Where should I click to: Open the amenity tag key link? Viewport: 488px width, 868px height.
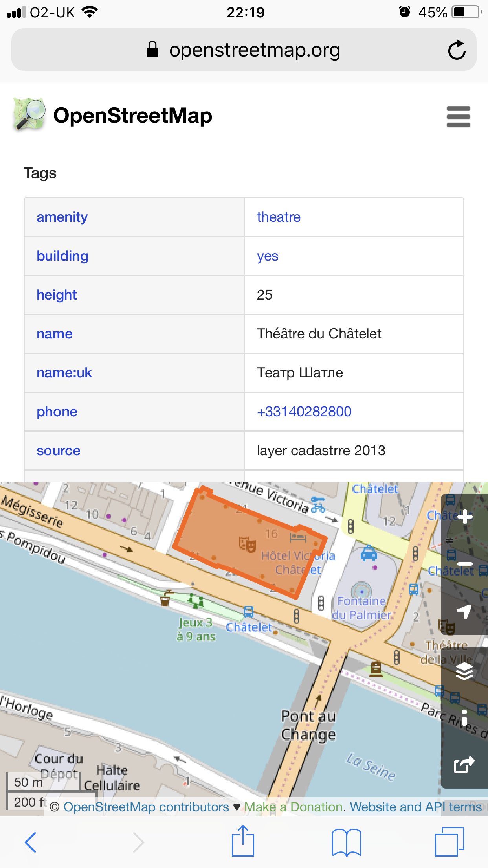tap(62, 217)
